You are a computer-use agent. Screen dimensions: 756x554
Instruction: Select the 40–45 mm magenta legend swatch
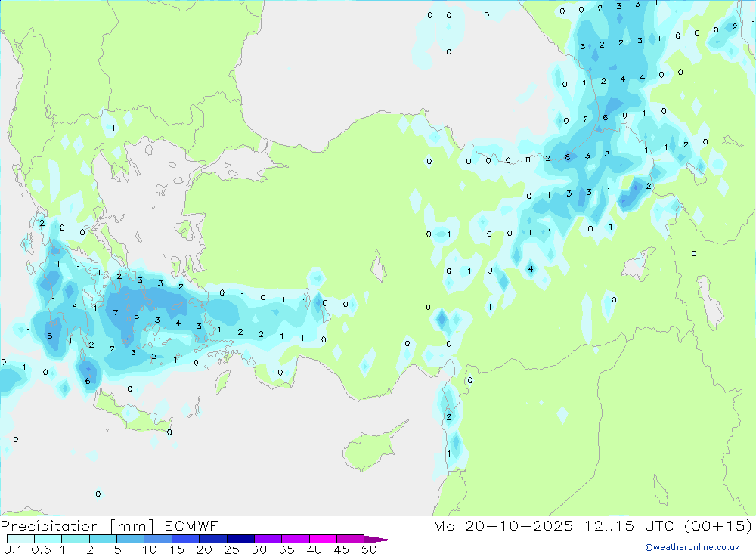click(x=323, y=539)
